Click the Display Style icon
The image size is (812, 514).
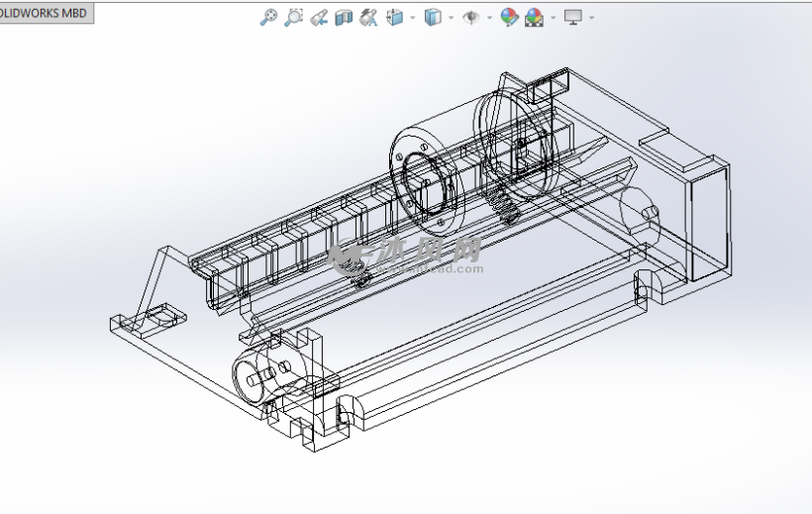[433, 18]
